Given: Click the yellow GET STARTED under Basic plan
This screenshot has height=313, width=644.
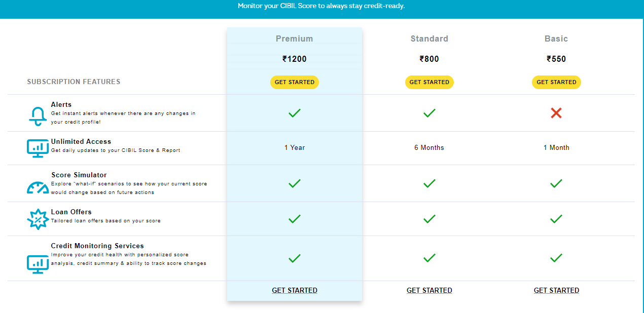Looking at the screenshot, I should point(556,82).
